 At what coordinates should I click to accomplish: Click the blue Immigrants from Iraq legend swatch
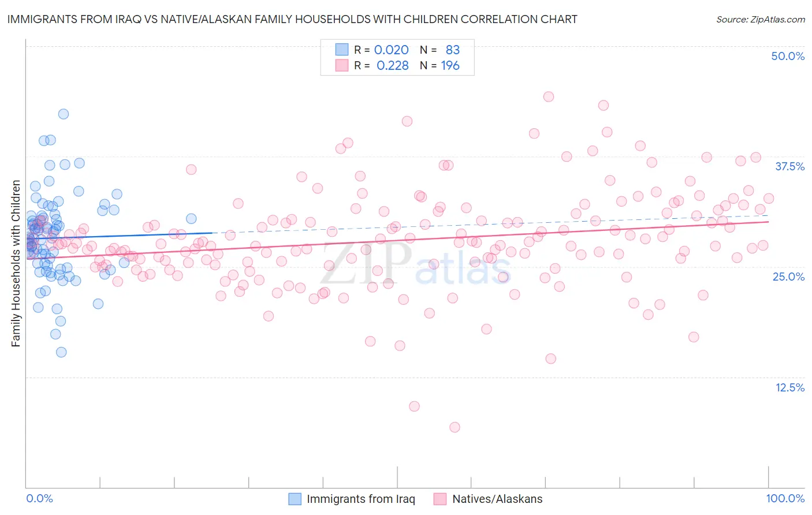coord(295,499)
